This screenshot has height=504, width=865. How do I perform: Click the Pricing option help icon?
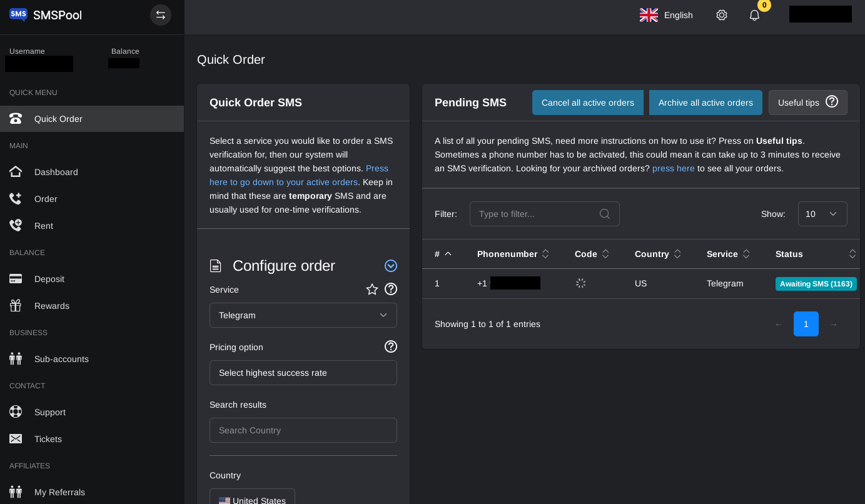(391, 346)
